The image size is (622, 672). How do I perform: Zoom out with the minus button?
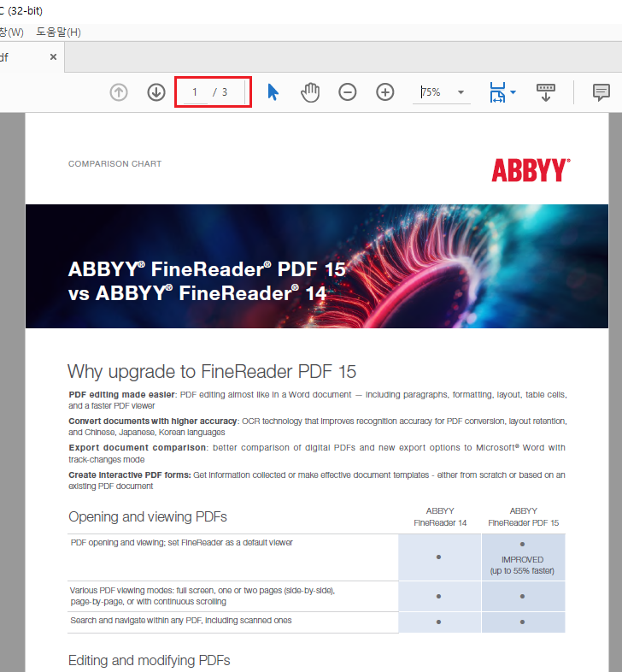coord(348,92)
